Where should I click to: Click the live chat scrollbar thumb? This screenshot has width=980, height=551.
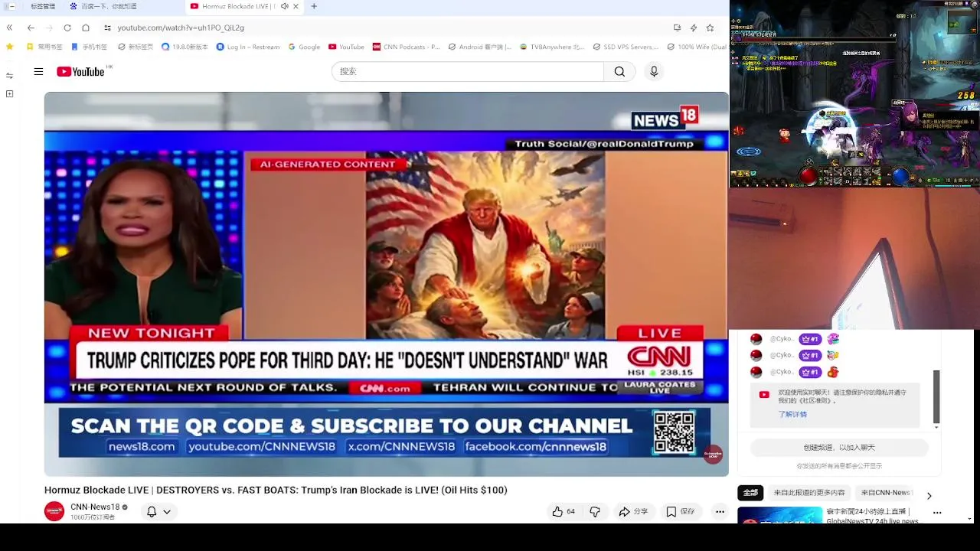(x=936, y=396)
